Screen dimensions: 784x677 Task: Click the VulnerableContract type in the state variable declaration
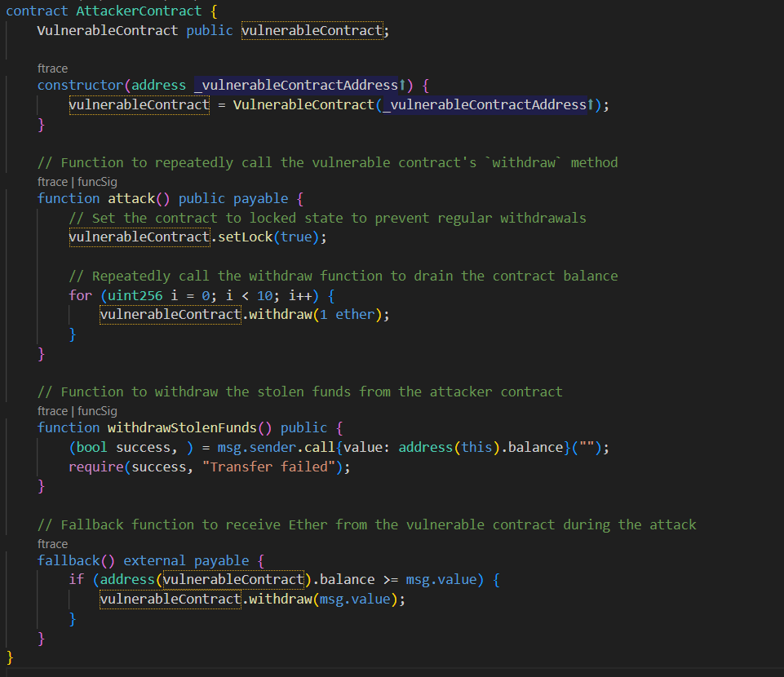[x=108, y=30]
